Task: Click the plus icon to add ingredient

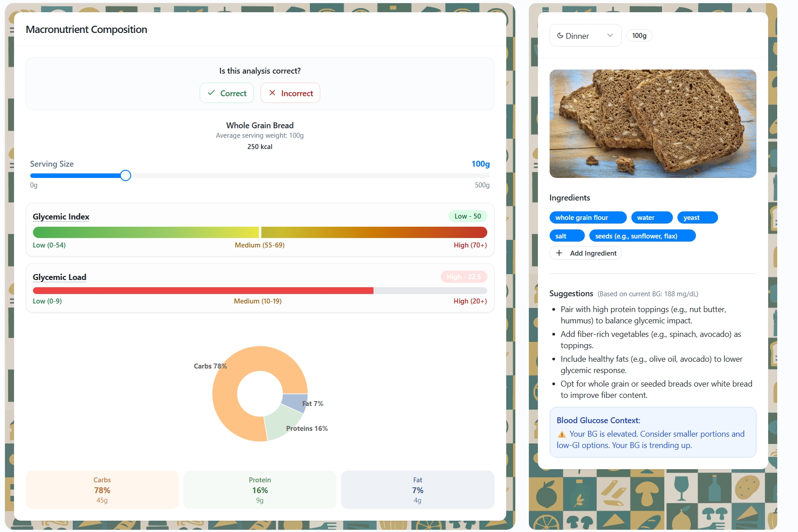Action: click(x=559, y=253)
